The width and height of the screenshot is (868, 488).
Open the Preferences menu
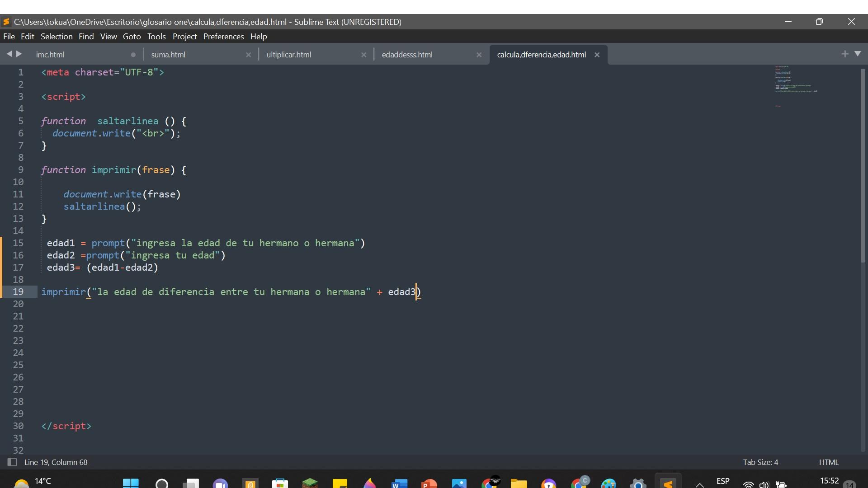223,37
